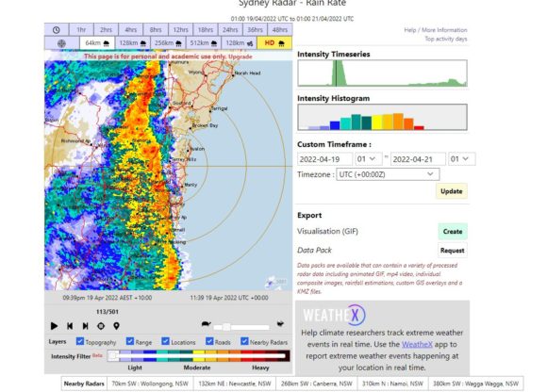
Task: Toggle the Roads layer checkbox
Action: [209, 341]
